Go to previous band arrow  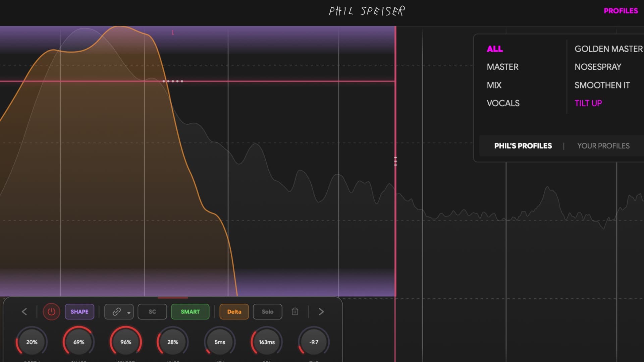tap(24, 312)
